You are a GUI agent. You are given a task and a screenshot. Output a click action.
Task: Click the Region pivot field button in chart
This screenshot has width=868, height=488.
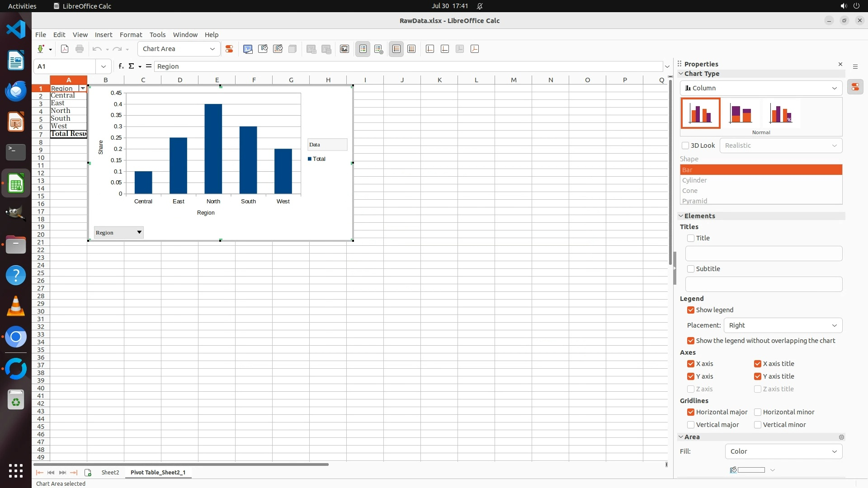coord(118,232)
